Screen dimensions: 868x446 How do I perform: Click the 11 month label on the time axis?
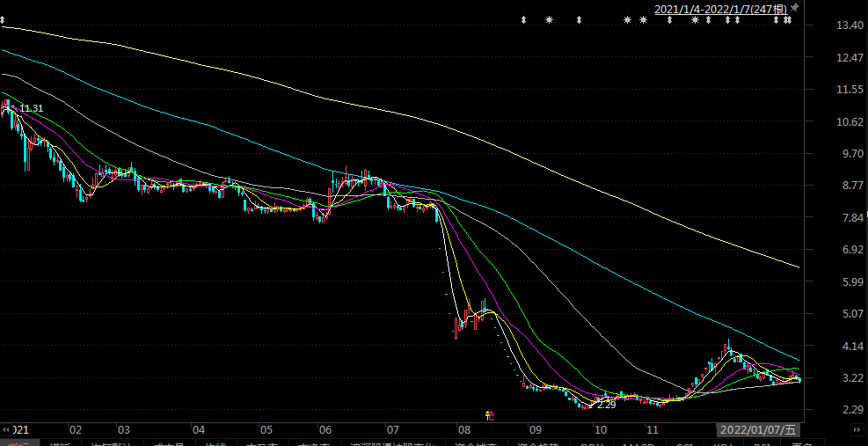pos(652,430)
